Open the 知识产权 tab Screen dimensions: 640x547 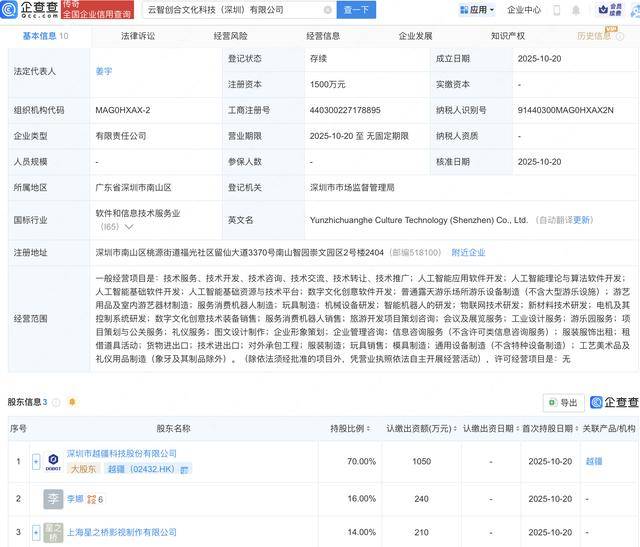point(508,36)
